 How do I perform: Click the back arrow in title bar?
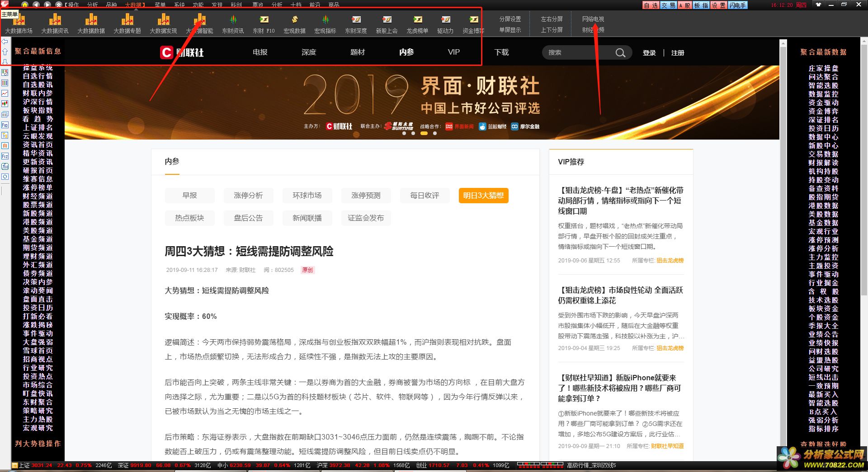(36, 5)
